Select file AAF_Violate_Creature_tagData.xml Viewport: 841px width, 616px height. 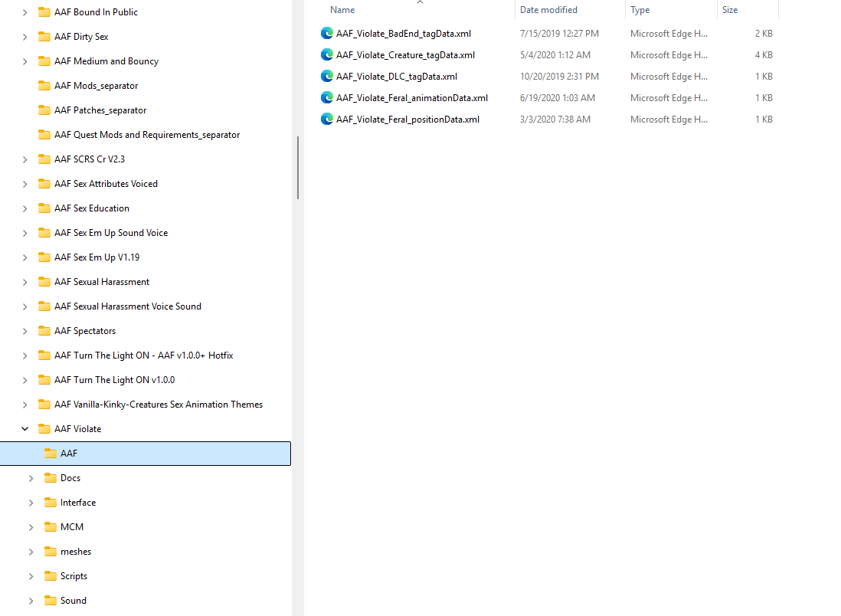(405, 54)
